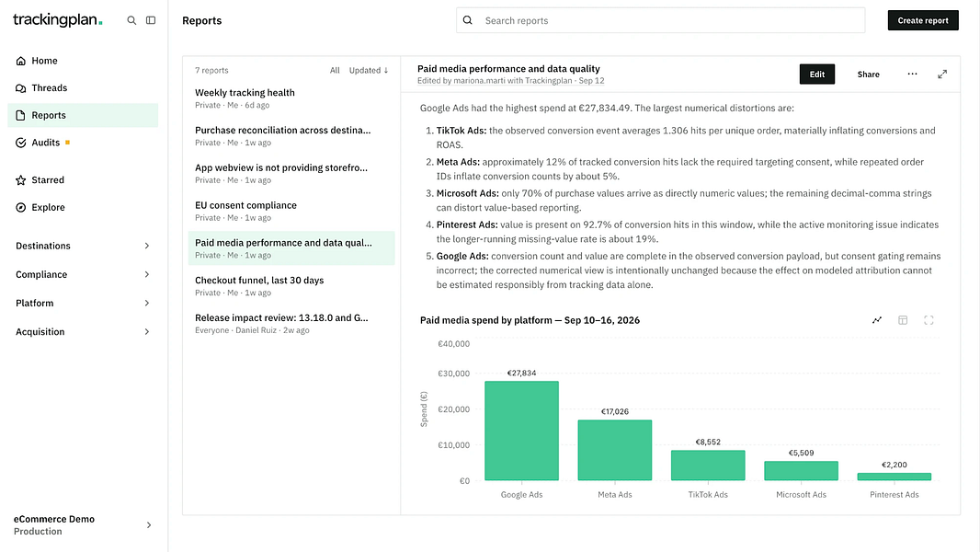This screenshot has height=552, width=980.
Task: Toggle the sidebar panel layout icon
Action: coord(151,20)
